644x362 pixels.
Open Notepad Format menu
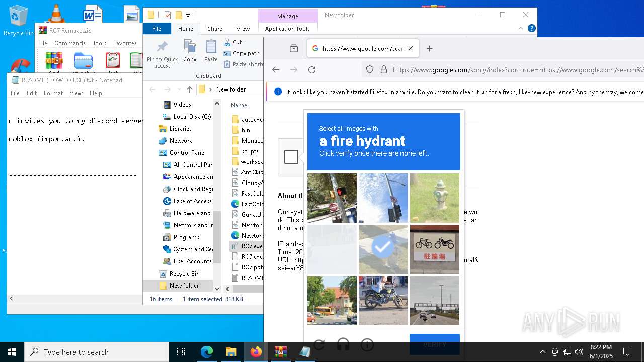(x=53, y=93)
